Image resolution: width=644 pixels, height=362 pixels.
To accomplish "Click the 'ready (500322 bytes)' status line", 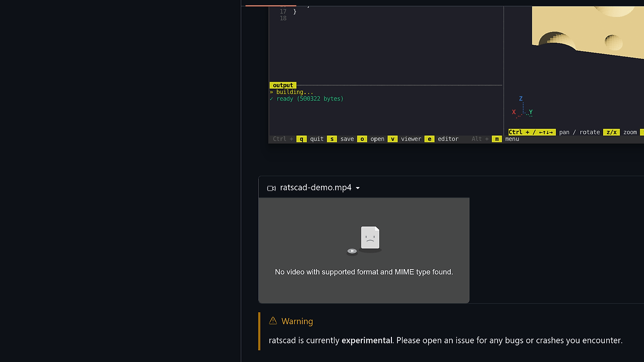I will [306, 99].
